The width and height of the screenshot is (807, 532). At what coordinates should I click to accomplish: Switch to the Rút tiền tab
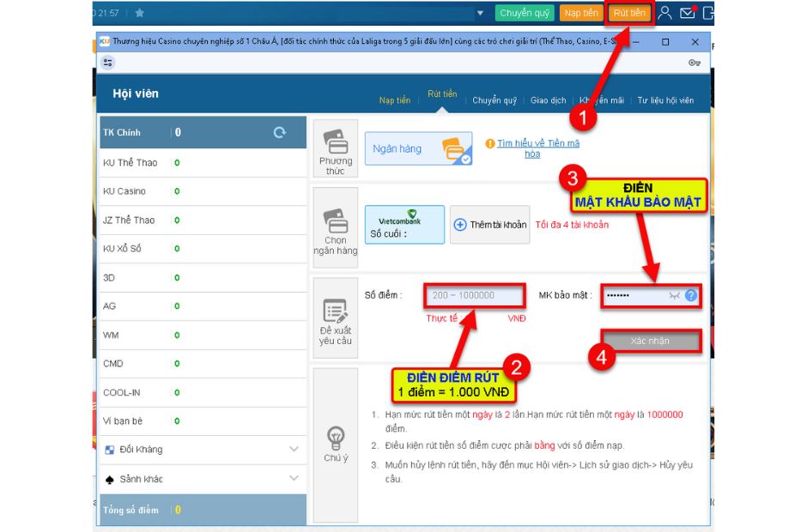click(442, 94)
